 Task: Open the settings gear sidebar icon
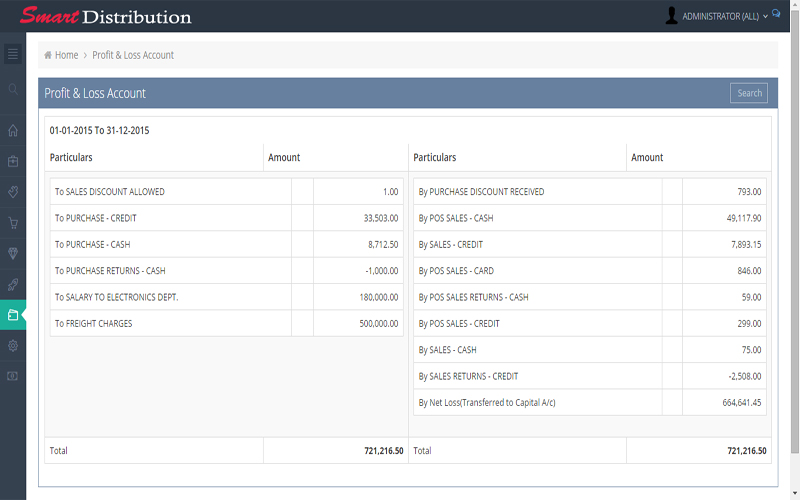(13, 345)
